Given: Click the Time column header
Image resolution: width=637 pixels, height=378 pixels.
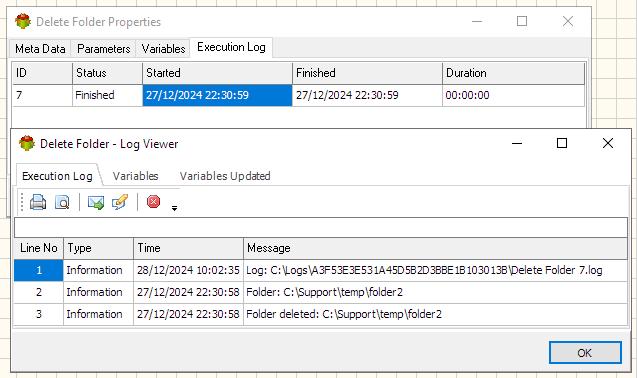Looking at the screenshot, I should tap(188, 248).
